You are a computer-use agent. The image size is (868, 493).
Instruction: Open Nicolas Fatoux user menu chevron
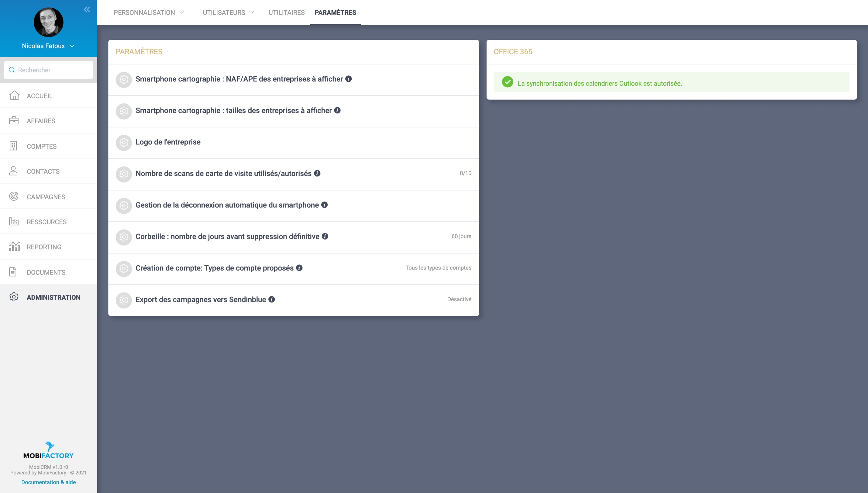click(72, 46)
